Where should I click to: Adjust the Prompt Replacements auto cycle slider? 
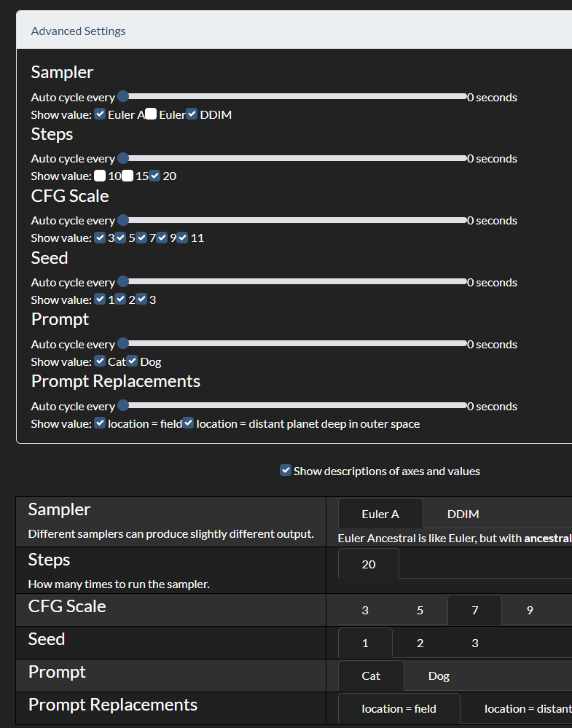pyautogui.click(x=294, y=406)
